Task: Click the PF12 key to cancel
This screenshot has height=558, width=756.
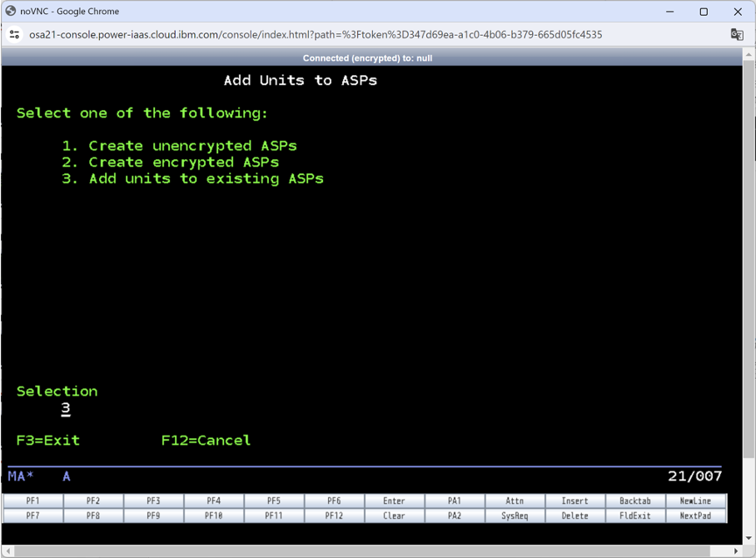Action: pyautogui.click(x=334, y=516)
